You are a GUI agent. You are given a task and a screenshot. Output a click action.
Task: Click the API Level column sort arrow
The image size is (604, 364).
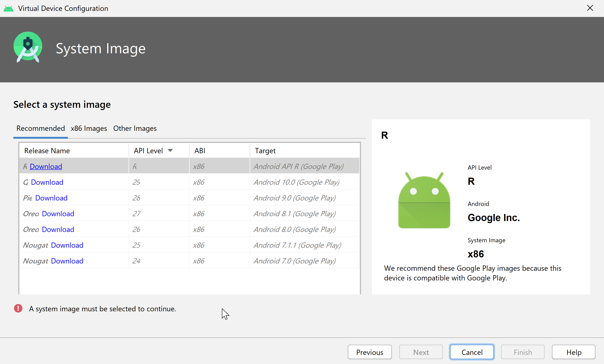tap(170, 151)
